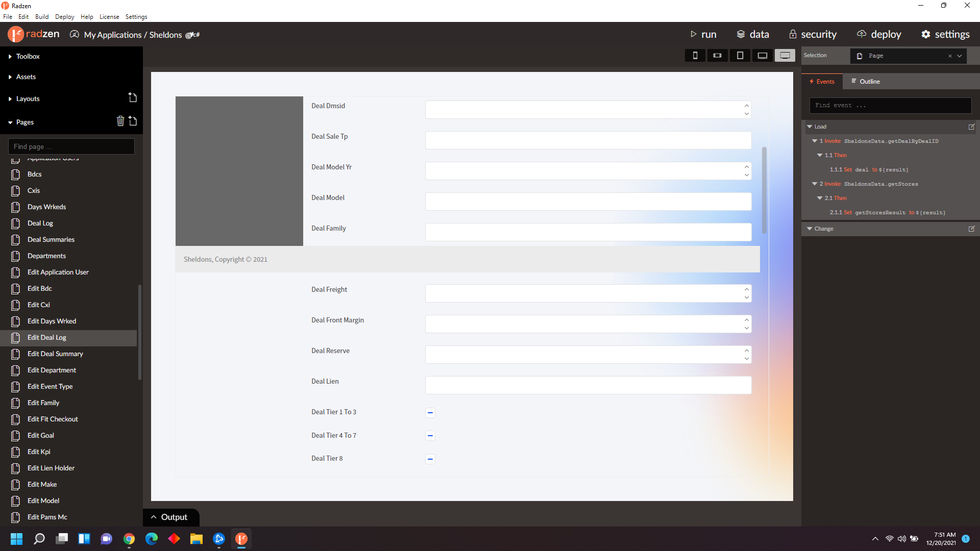The height and width of the screenshot is (551, 980).
Task: Increment the Deal Dmsid spinner
Action: click(747, 106)
